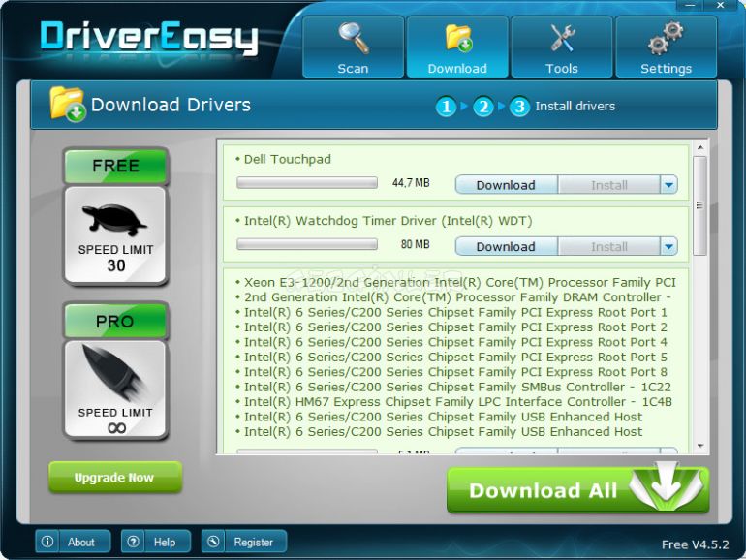Select the Dell Touchpad entry title

[x=287, y=159]
